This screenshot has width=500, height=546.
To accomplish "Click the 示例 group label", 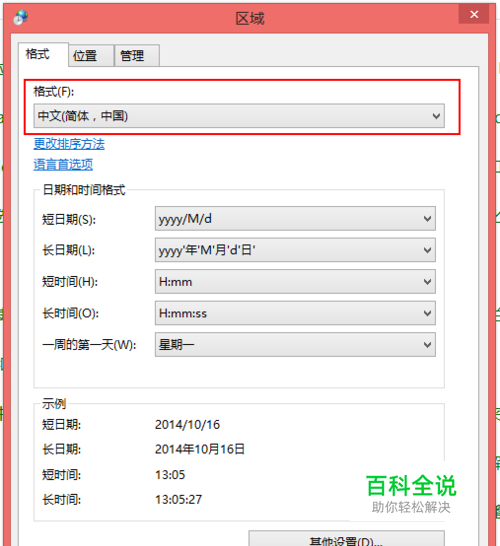I will pyautogui.click(x=54, y=404).
